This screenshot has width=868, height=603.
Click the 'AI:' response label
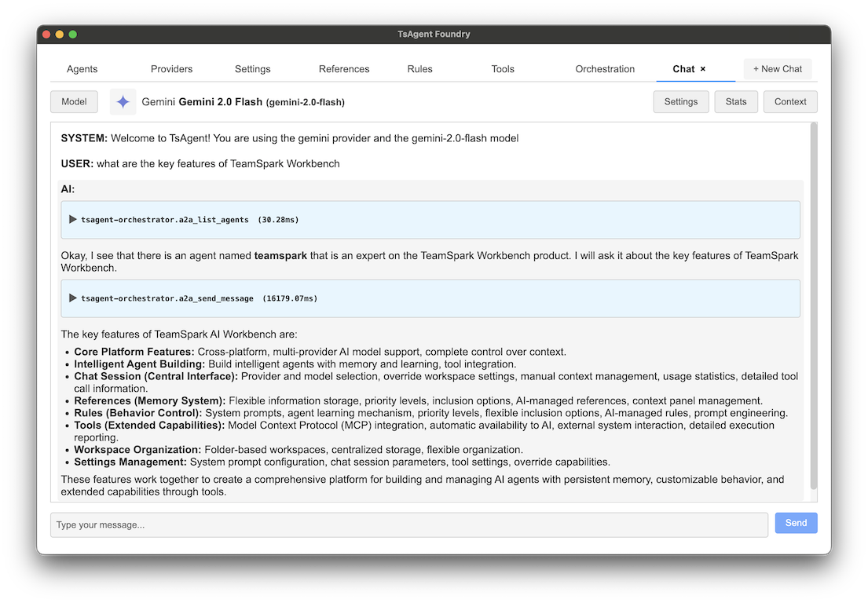point(68,189)
